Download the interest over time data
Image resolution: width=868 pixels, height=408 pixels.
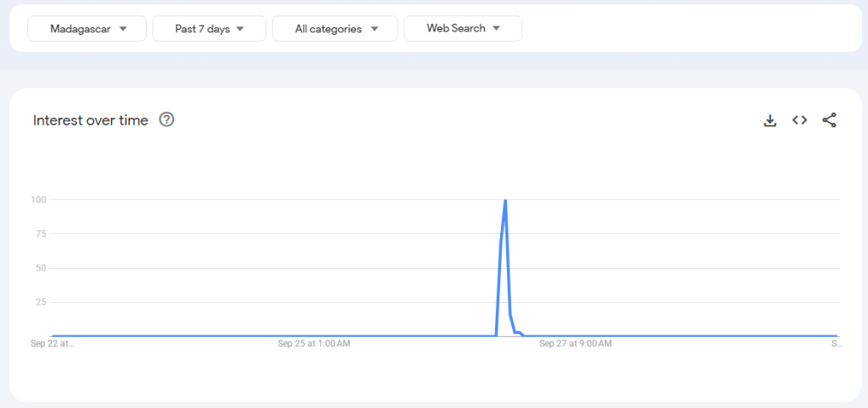[x=770, y=120]
